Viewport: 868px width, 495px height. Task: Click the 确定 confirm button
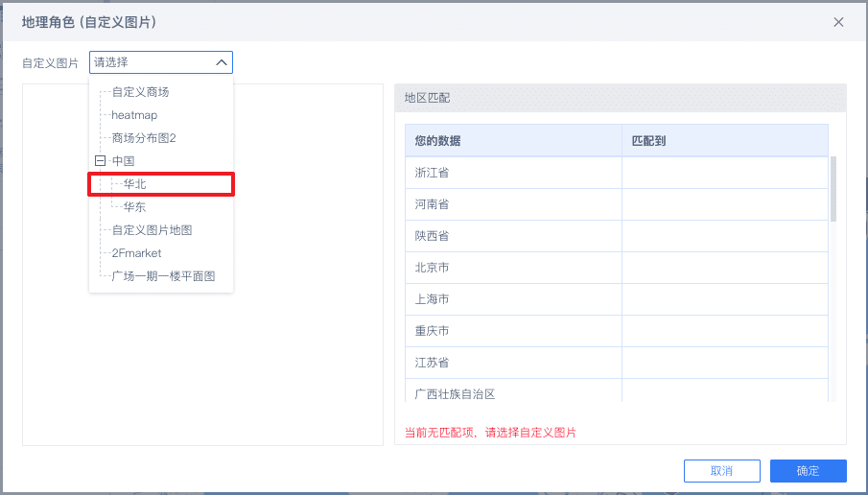808,471
